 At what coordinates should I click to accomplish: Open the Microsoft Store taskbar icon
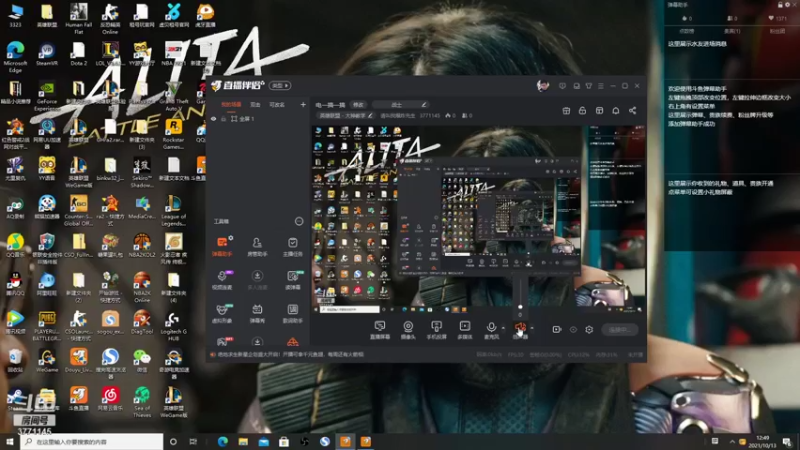tap(284, 442)
